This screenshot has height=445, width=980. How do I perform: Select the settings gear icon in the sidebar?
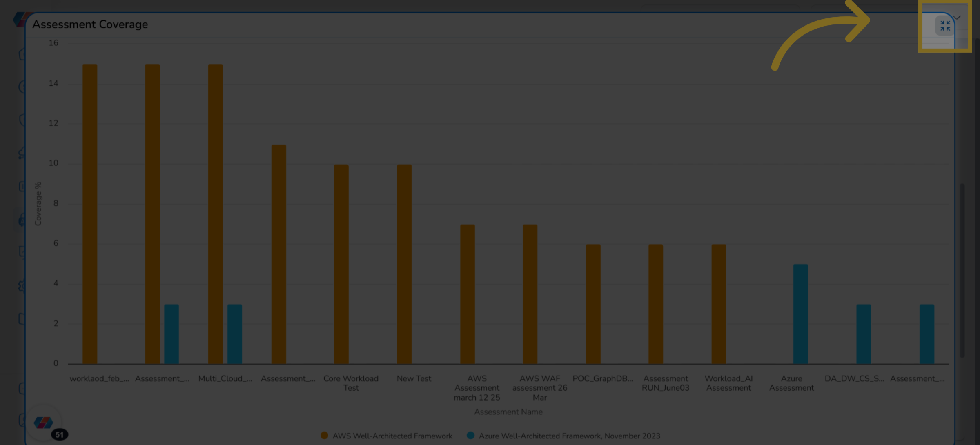[21, 286]
